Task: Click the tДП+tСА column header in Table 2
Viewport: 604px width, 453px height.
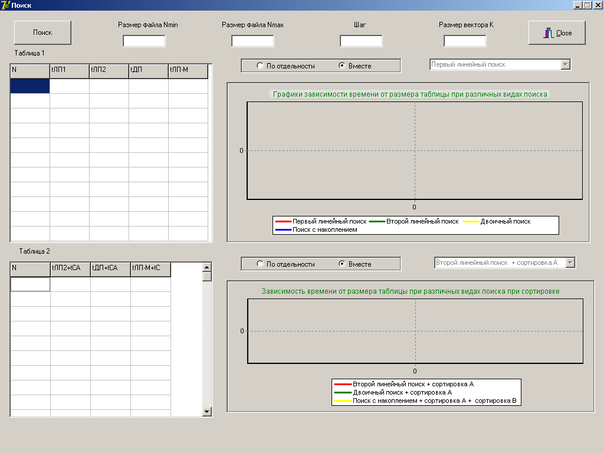Action: coord(110,270)
